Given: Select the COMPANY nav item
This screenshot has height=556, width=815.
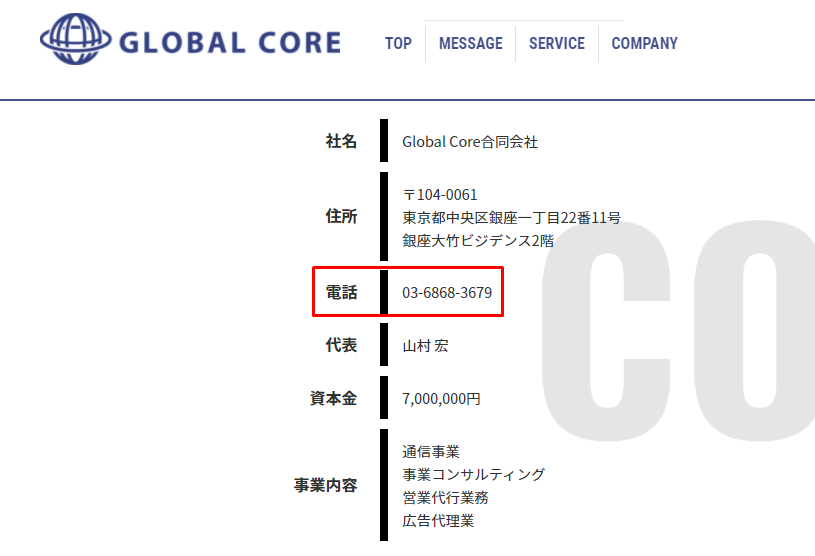Looking at the screenshot, I should click(644, 44).
